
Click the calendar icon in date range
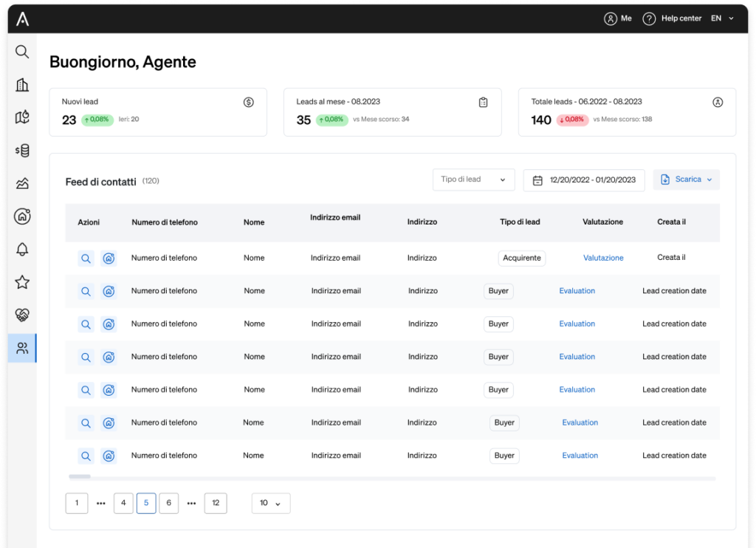click(x=537, y=180)
